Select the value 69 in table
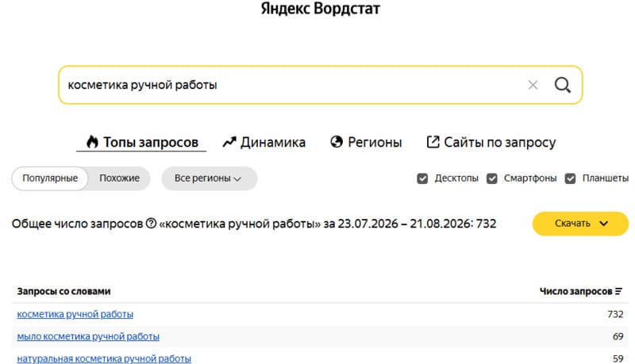 point(618,336)
